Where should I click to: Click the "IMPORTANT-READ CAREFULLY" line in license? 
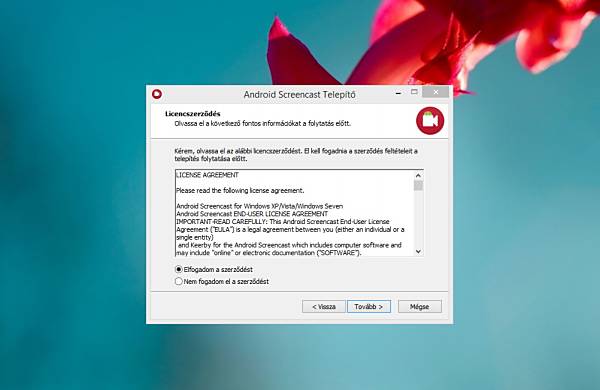[283, 222]
